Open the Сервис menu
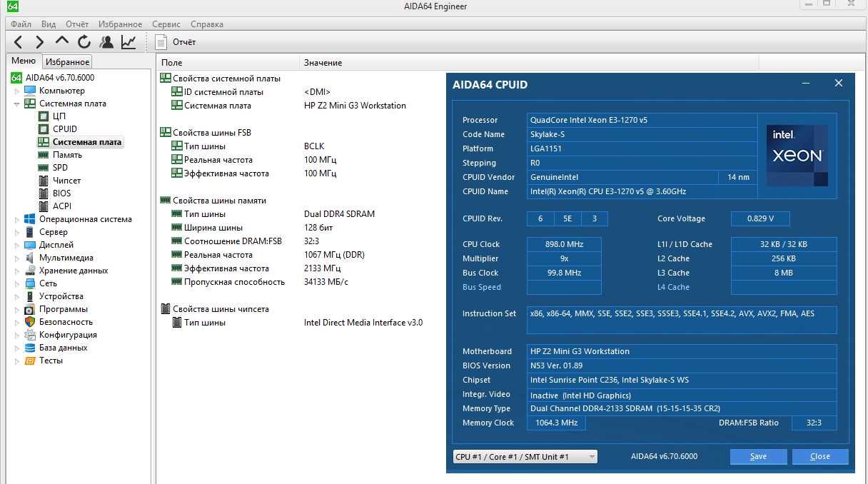868x484 pixels. 166,24
